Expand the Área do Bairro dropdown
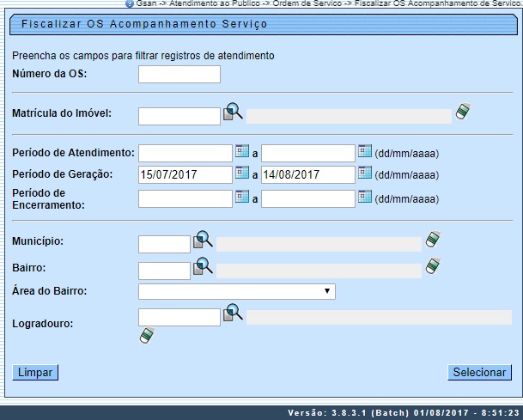 click(237, 291)
